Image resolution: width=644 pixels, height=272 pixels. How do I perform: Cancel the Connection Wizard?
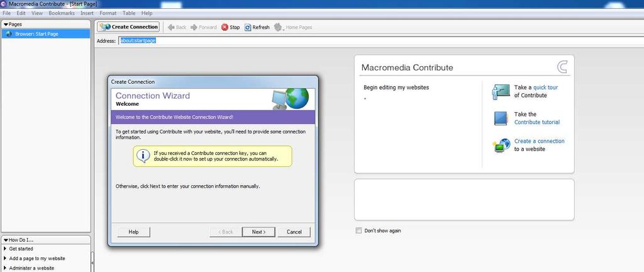[294, 232]
